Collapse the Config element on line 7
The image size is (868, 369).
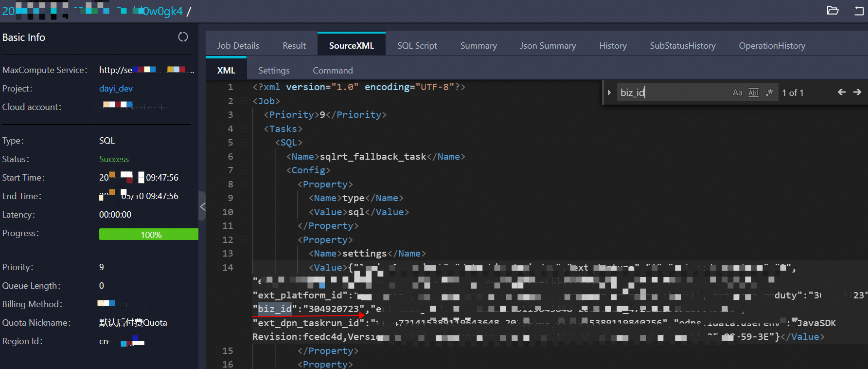(245, 170)
